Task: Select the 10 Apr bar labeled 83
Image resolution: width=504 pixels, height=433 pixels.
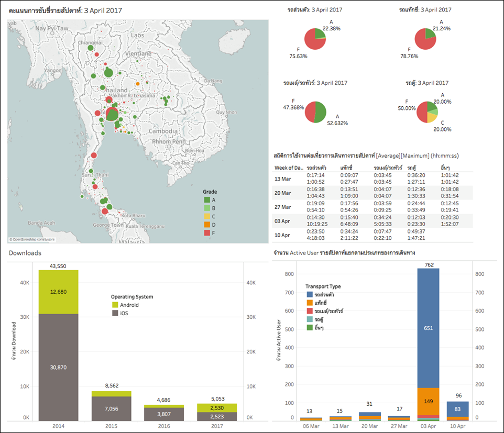Action: (458, 408)
